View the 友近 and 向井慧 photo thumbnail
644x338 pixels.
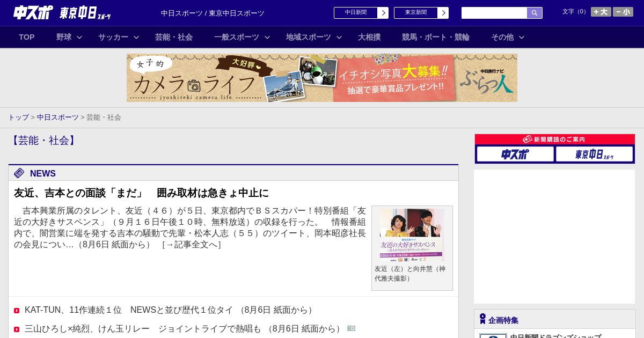(x=412, y=234)
